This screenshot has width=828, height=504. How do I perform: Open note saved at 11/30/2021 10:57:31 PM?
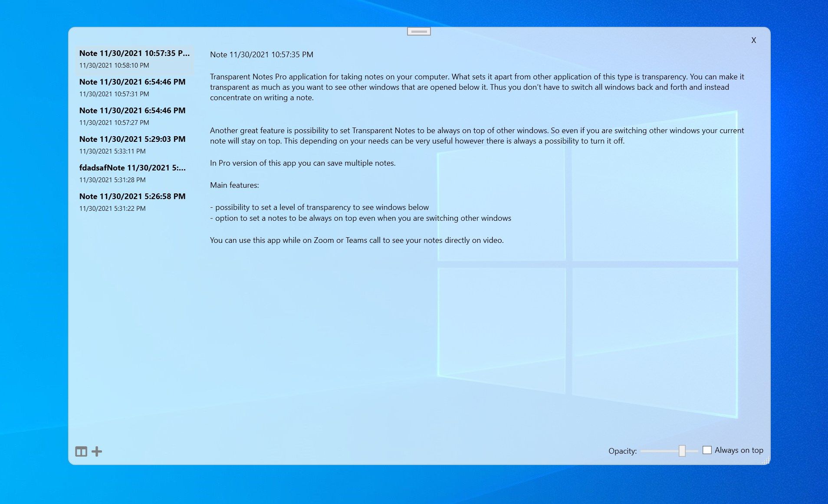pos(134,88)
